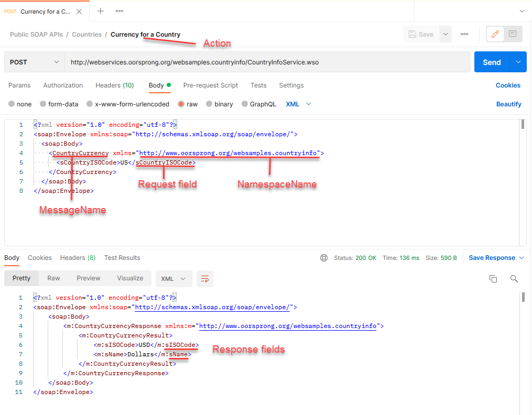This screenshot has width=532, height=415.
Task: Choose the GraphQL body type
Action: (258, 104)
